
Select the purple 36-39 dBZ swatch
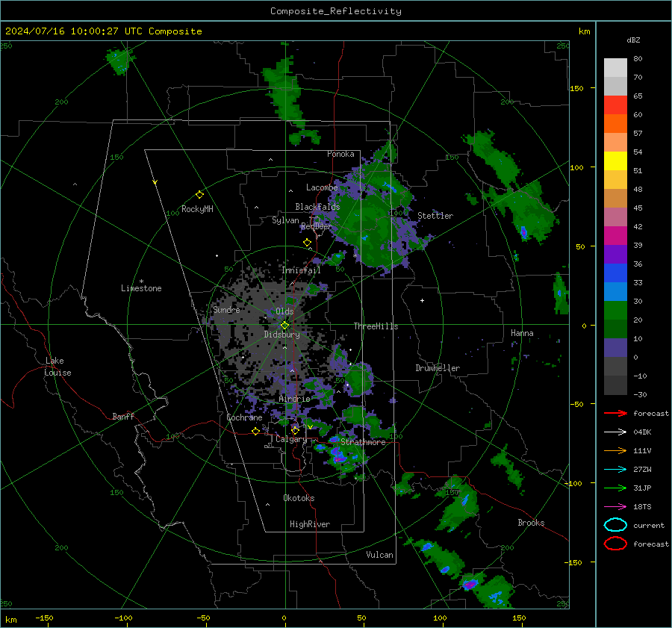(615, 254)
